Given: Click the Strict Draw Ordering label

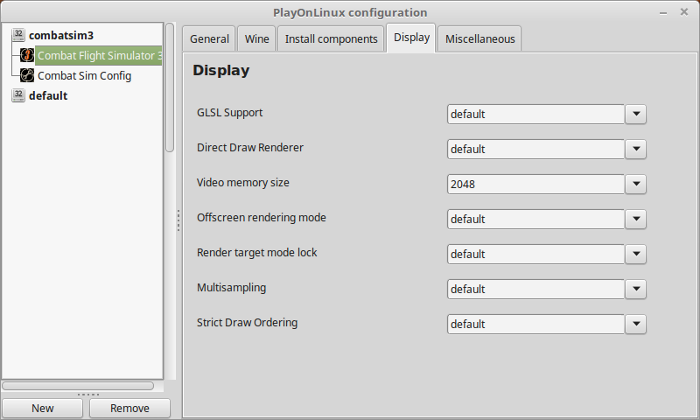Looking at the screenshot, I should coord(247,323).
